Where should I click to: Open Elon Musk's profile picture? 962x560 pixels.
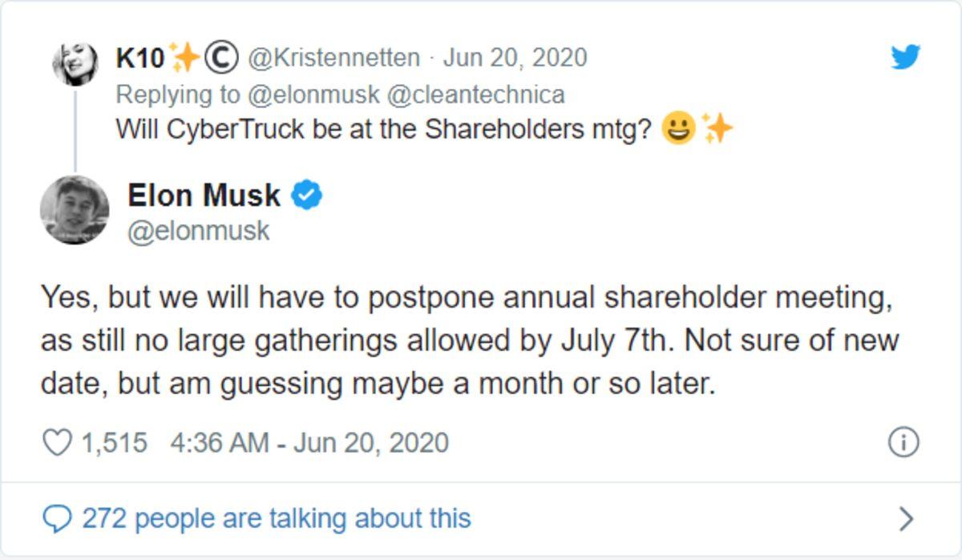75,210
